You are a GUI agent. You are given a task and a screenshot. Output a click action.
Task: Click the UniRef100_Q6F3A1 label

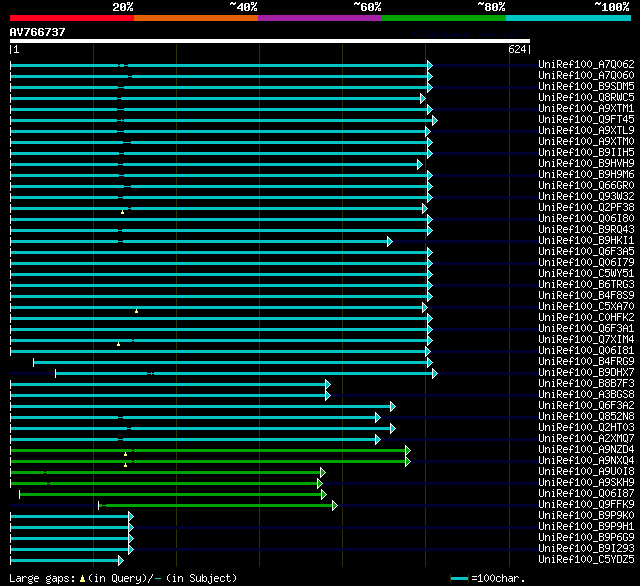(586, 329)
